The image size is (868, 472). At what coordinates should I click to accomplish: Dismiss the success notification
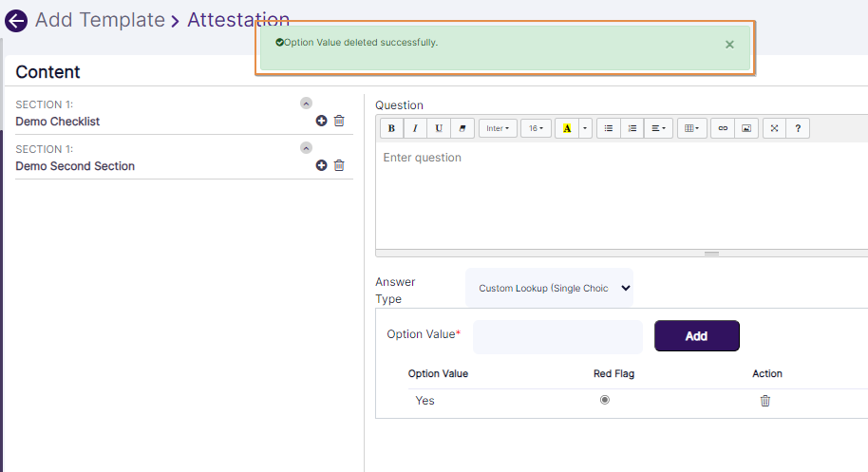pos(729,45)
